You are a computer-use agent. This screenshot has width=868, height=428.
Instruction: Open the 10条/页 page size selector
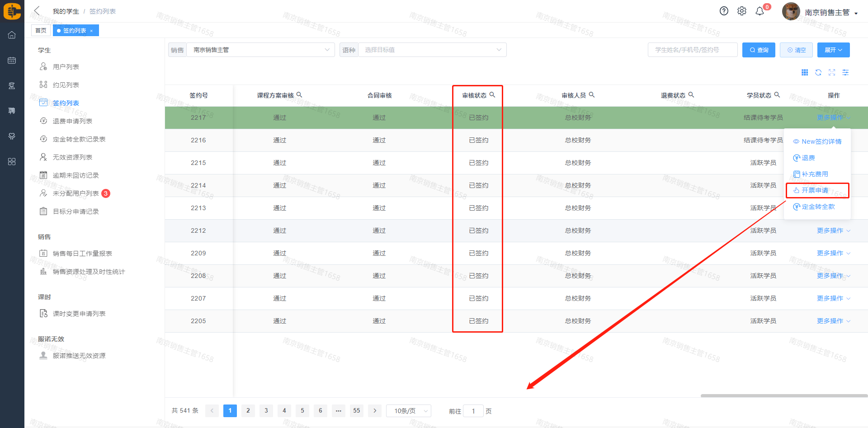click(x=409, y=411)
